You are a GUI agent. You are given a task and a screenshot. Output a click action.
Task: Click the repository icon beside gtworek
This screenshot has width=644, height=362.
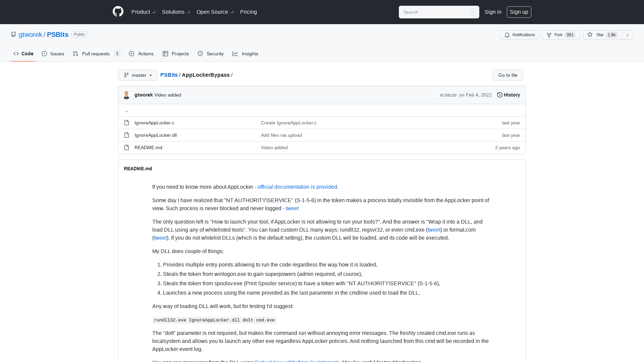click(13, 35)
